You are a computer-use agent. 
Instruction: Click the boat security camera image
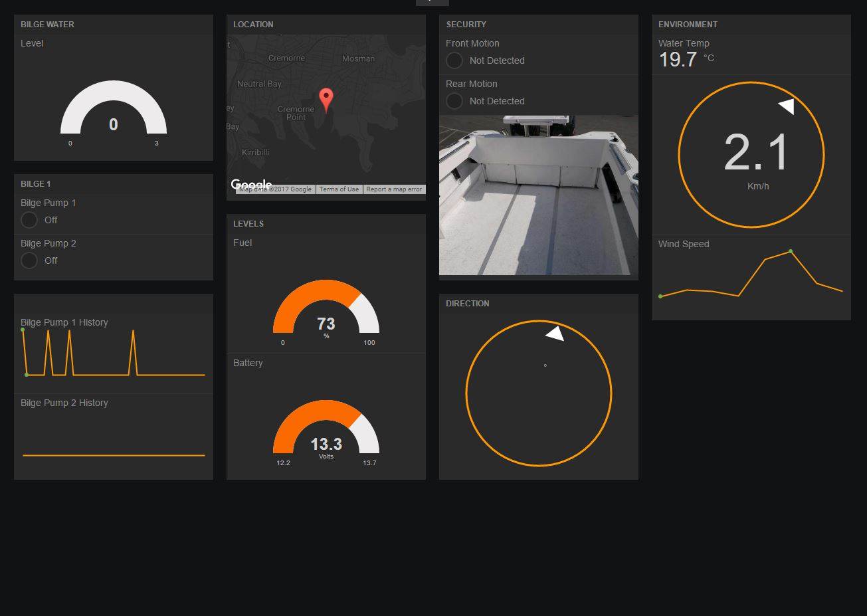point(538,195)
